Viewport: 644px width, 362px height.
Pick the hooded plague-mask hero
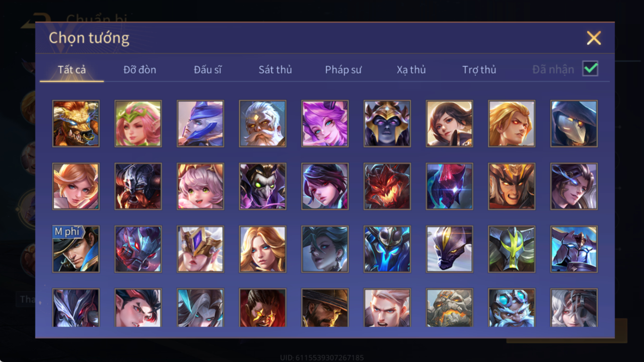coord(574,124)
